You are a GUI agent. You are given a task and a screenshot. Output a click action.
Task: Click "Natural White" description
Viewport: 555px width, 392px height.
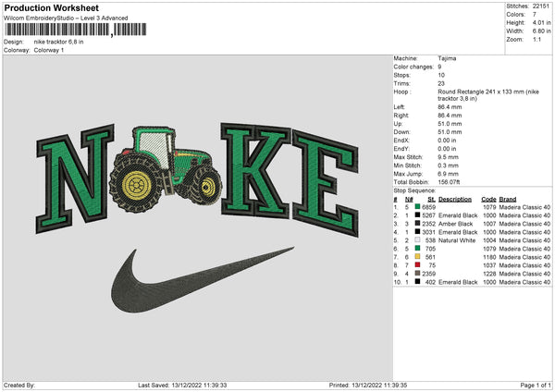457,240
